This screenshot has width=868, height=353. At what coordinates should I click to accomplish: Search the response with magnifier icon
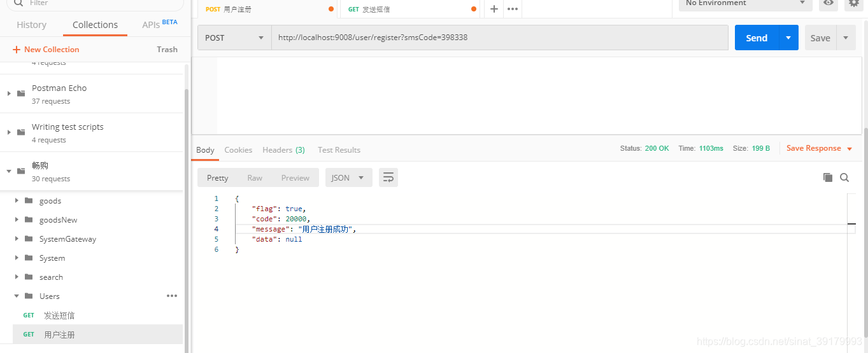(844, 178)
